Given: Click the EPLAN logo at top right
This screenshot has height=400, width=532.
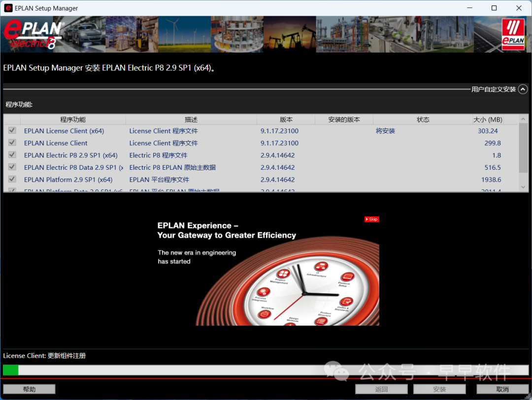Looking at the screenshot, I should pyautogui.click(x=513, y=34).
